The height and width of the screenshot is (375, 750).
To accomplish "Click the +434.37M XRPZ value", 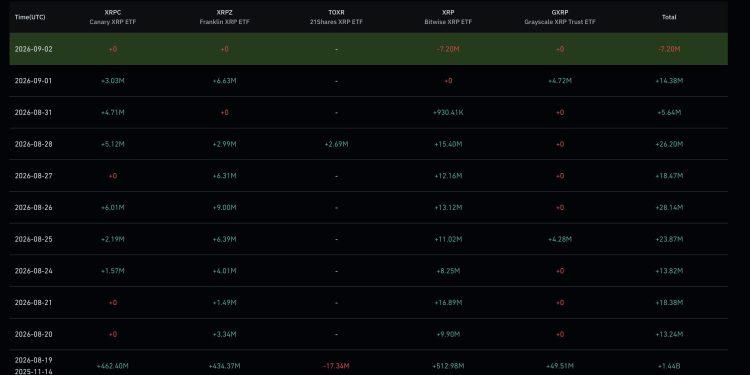I will click(x=224, y=366).
